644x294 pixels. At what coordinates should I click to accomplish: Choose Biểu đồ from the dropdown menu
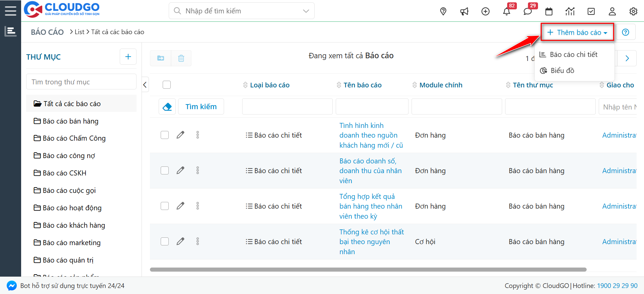[562, 71]
